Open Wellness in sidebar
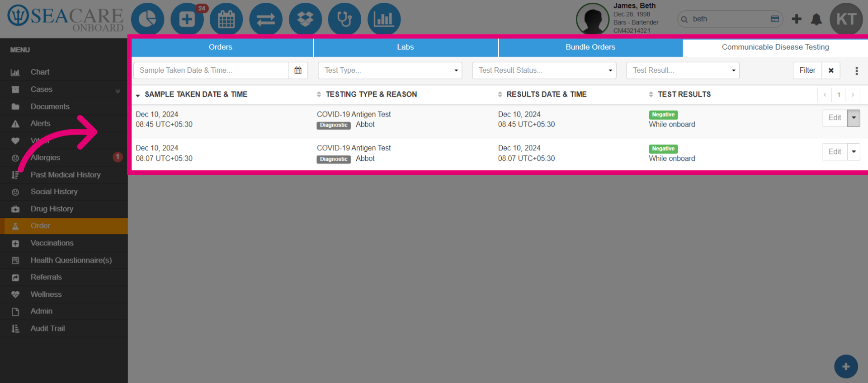Screen dimensions: 868x383 [x=64, y=294]
